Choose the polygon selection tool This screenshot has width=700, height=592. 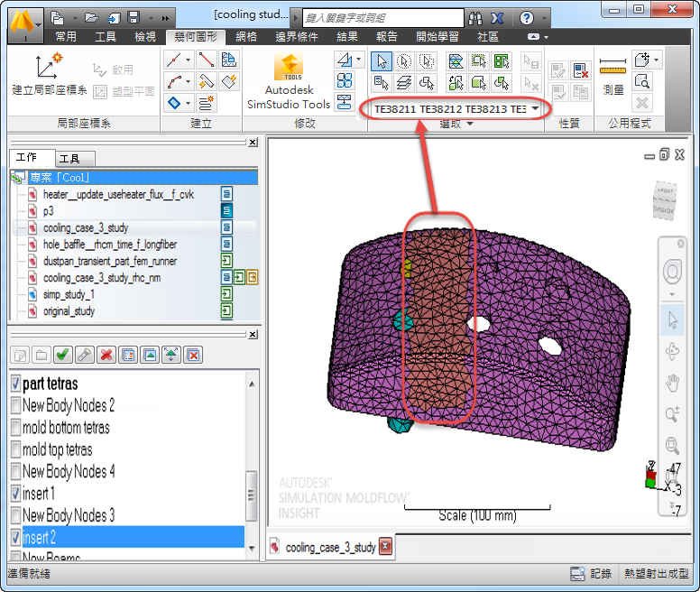pos(427,61)
